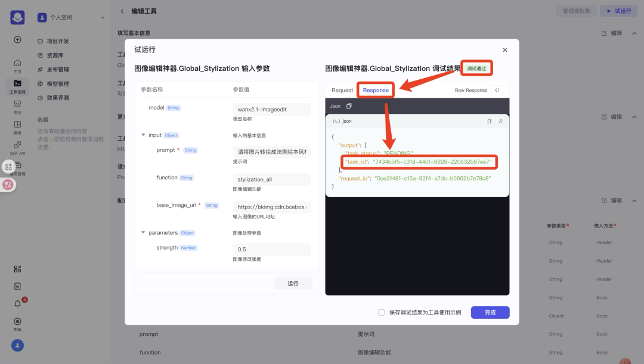Click the pink translate bubble icon
The image size is (644, 364).
[8, 185]
